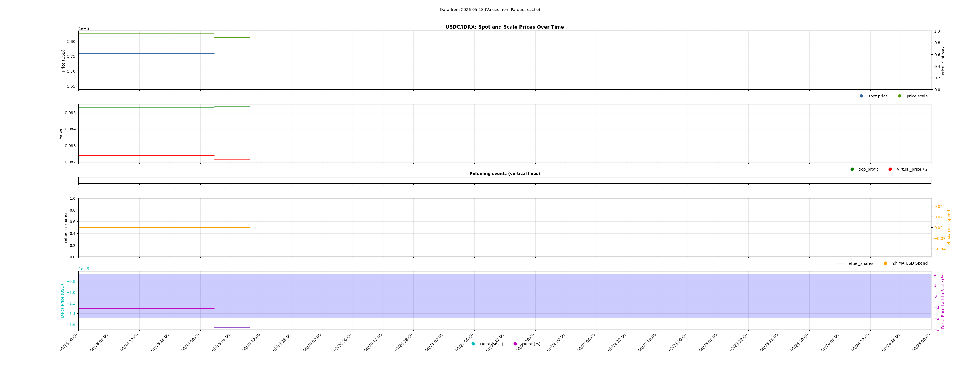Click the '5.80' price tick label
980x388 pixels.
tap(71, 41)
